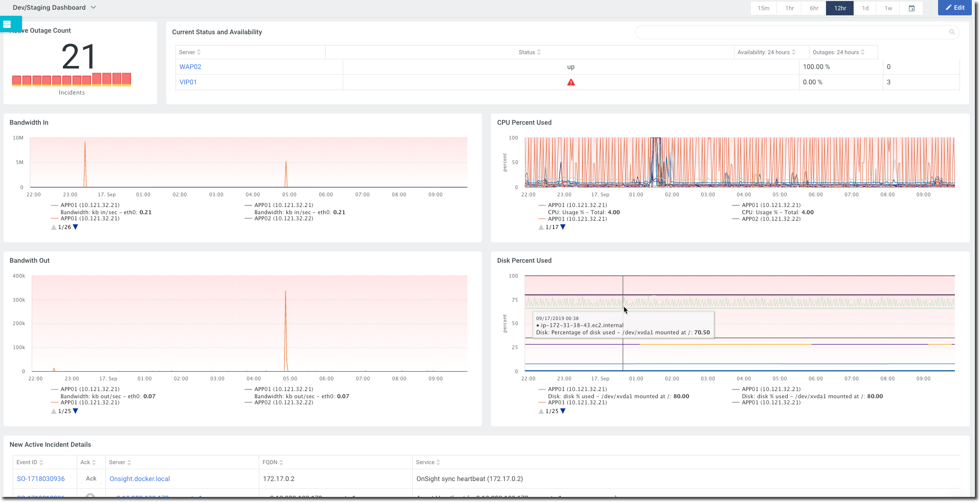Open the WAP02 server link
The height and width of the screenshot is (502, 980).
190,67
